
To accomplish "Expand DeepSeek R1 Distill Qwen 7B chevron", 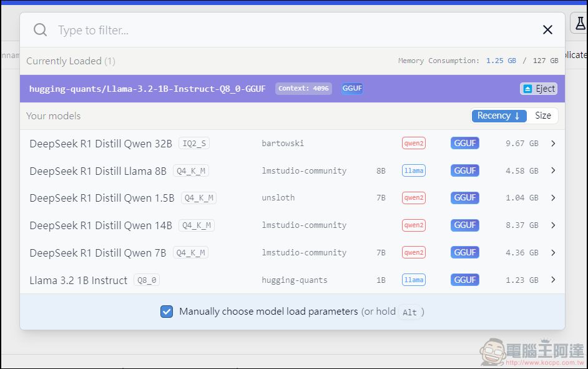I will [553, 252].
